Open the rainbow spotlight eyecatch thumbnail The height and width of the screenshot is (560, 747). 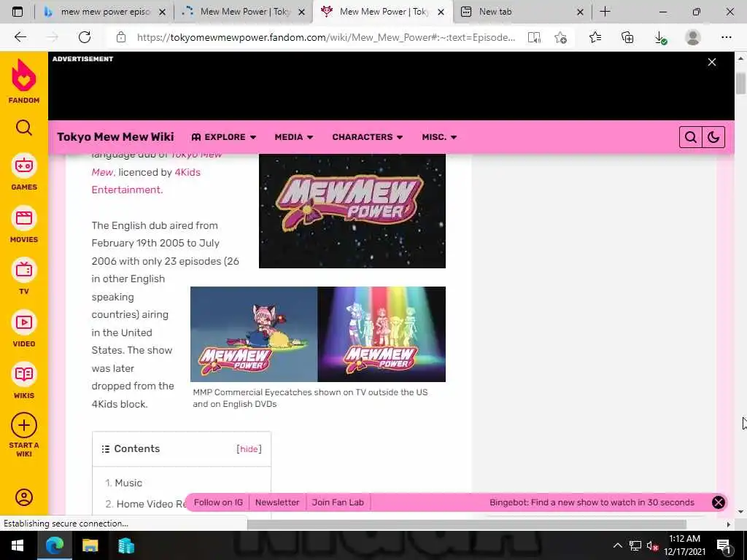(x=382, y=334)
